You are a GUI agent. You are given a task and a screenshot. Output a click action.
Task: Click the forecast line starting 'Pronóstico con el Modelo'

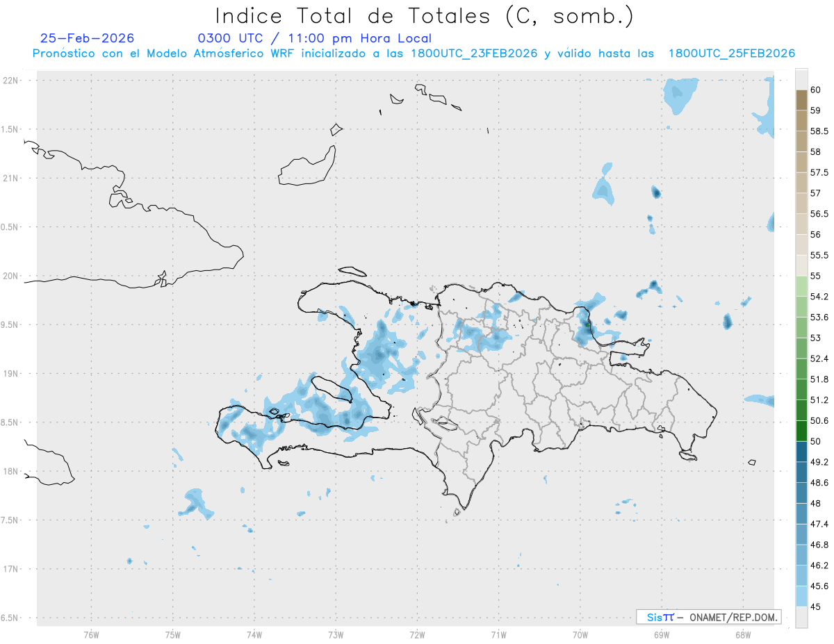[414, 53]
